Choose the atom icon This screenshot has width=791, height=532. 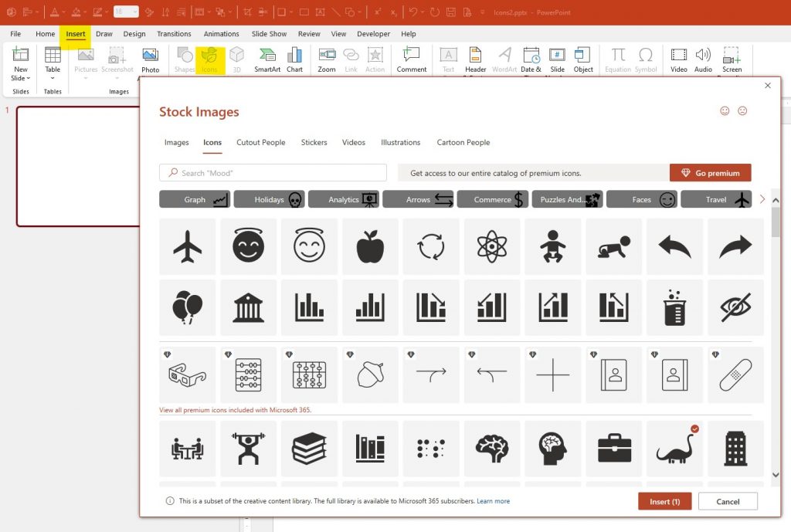point(492,247)
